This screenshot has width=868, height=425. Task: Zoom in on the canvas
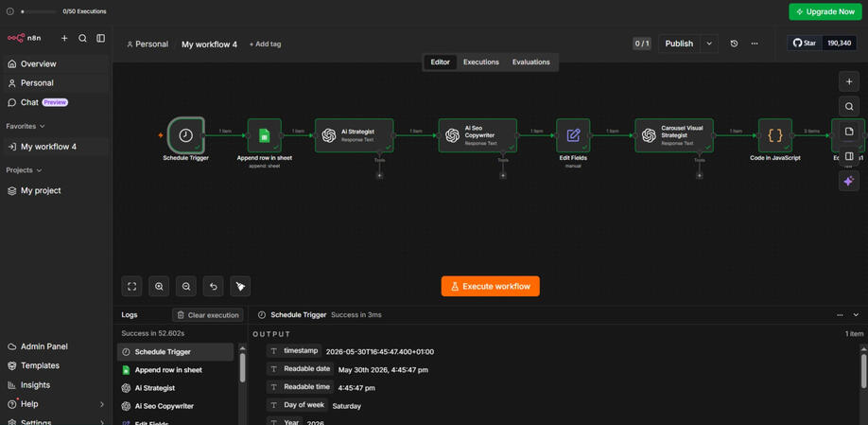click(159, 287)
